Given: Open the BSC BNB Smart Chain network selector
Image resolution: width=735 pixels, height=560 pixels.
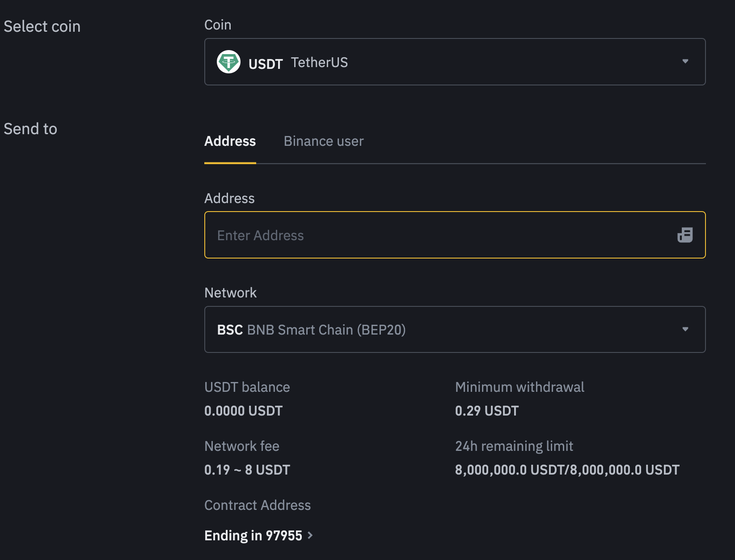Looking at the screenshot, I should 455,330.
